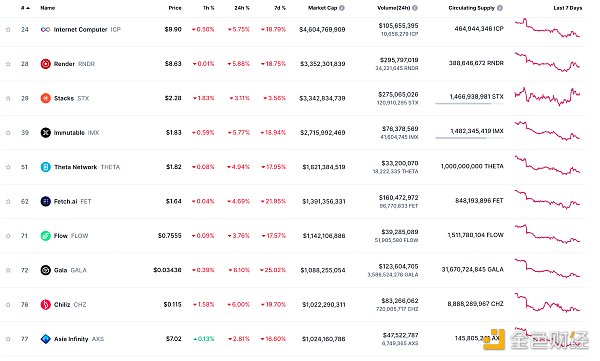This screenshot has height=361, width=600.
Task: Toggle watchlist star for Gala
Action: [8, 270]
